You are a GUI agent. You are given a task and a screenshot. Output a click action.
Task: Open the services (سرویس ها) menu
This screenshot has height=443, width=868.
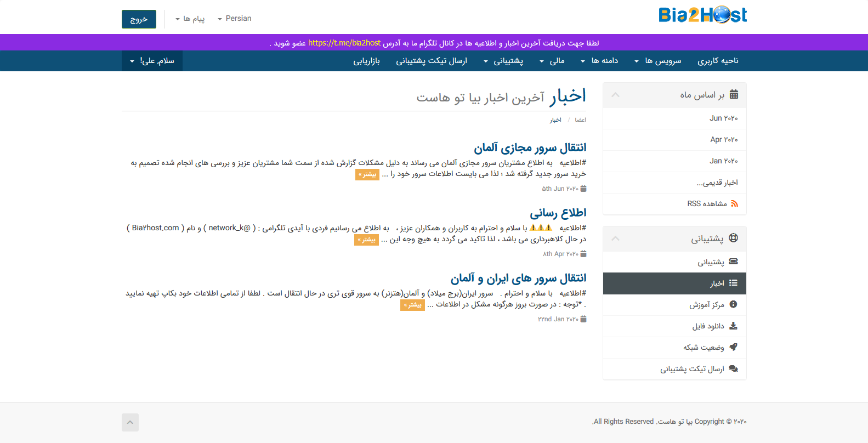(658, 61)
